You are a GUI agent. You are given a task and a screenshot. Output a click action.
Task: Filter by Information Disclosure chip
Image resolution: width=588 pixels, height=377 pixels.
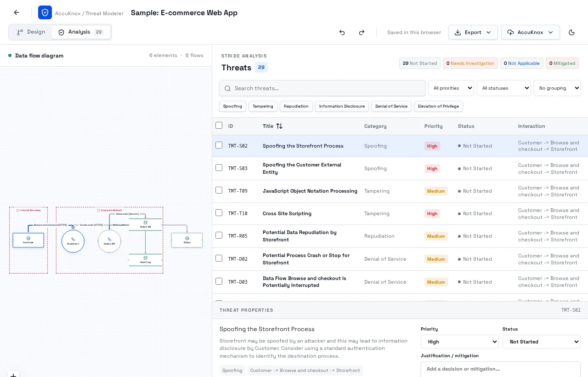coord(342,106)
